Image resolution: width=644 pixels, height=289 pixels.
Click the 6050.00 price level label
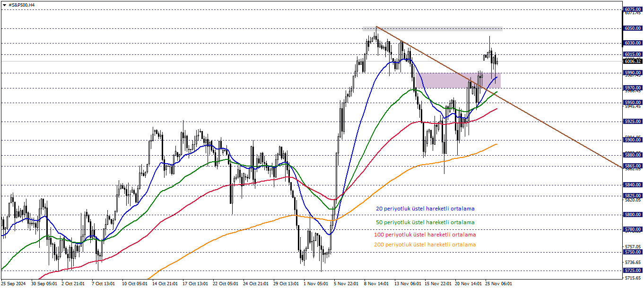click(633, 28)
